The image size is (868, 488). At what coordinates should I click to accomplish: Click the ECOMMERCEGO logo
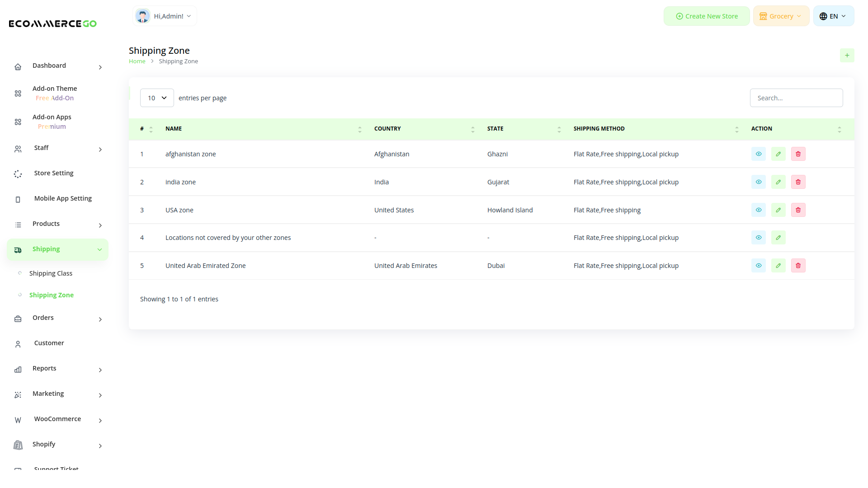coord(52,23)
